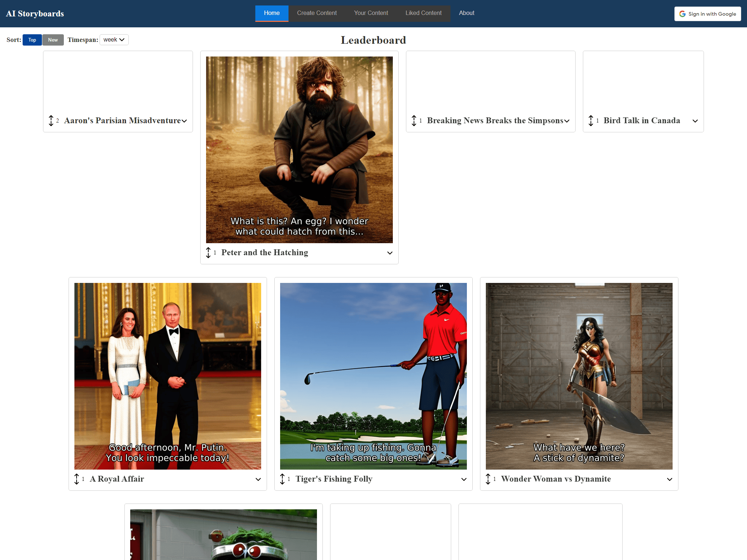Open the Peter and the Hatching image
Image resolution: width=747 pixels, height=560 pixels.
pyautogui.click(x=299, y=150)
